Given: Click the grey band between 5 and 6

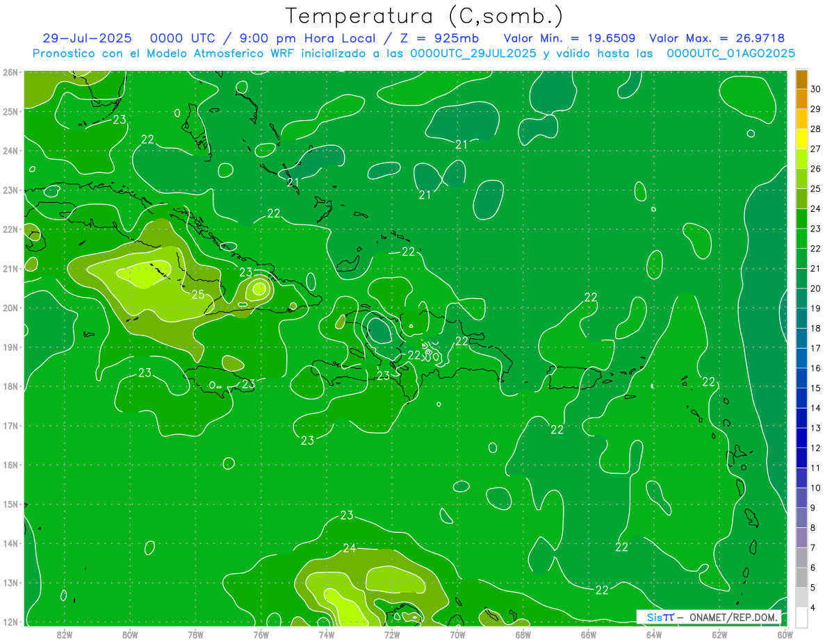Looking at the screenshot, I should [x=802, y=577].
